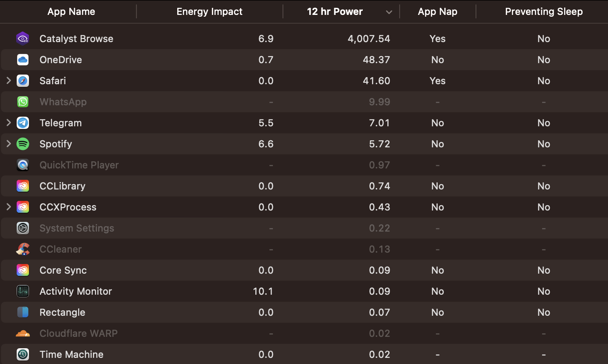Image resolution: width=608 pixels, height=364 pixels.
Task: Click the 41.60 power value for Safari
Action: (377, 81)
